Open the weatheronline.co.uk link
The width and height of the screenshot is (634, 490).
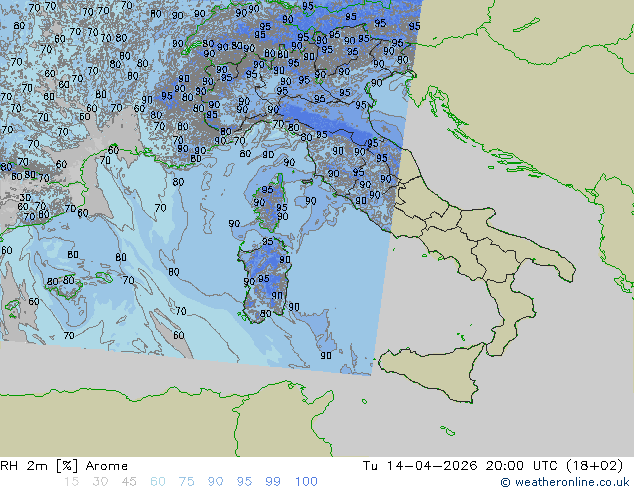pyautogui.click(x=565, y=482)
